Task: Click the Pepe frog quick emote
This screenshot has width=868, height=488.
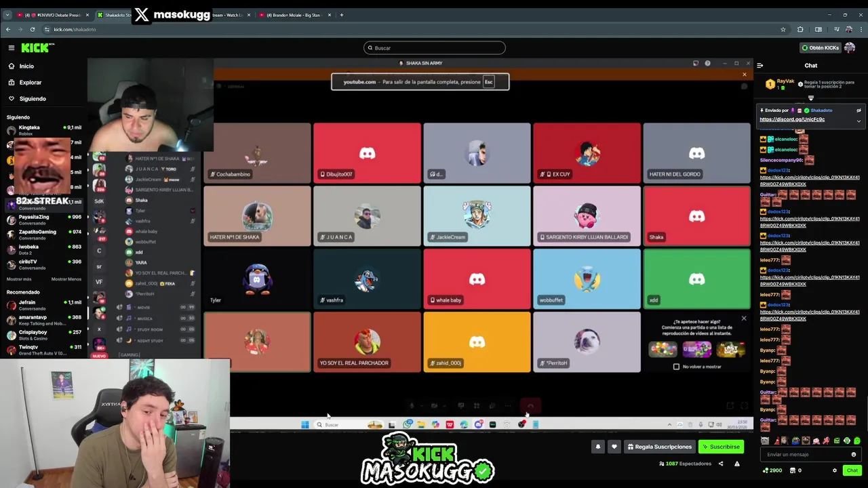Action: pos(795,441)
